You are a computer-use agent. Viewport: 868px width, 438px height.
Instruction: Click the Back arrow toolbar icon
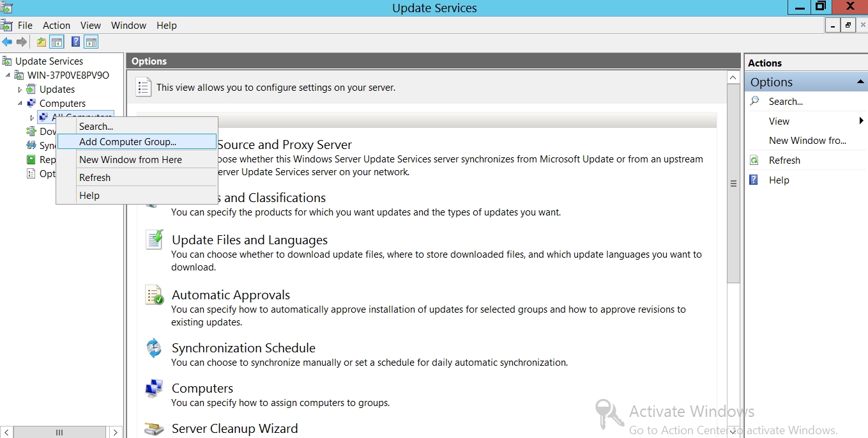tap(7, 42)
